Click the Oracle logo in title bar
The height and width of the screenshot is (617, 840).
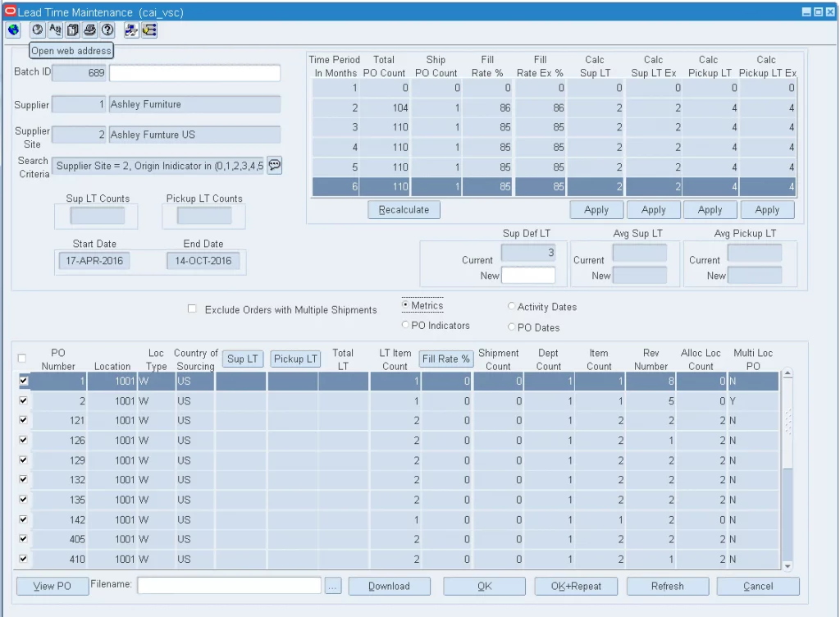[x=10, y=11]
